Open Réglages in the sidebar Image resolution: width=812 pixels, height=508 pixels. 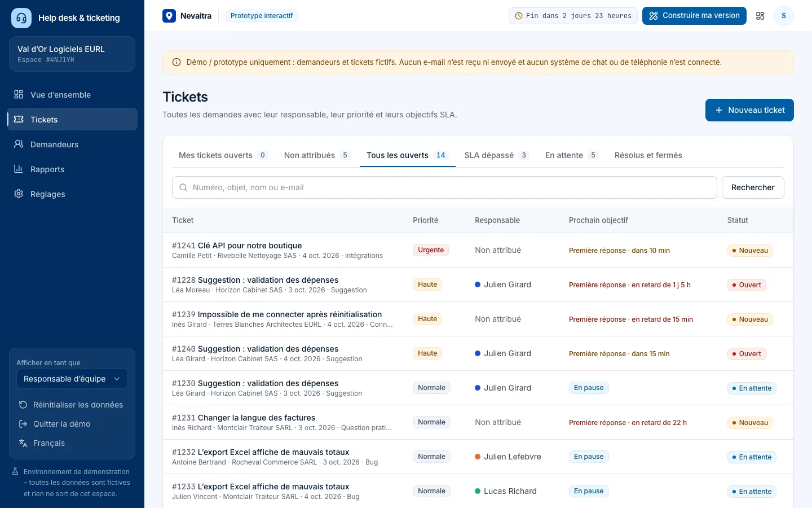pos(72,194)
